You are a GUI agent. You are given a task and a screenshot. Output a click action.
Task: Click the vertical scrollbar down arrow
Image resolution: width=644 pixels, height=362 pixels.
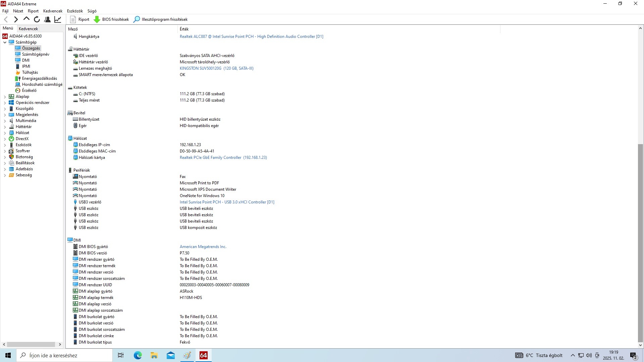tap(640, 345)
